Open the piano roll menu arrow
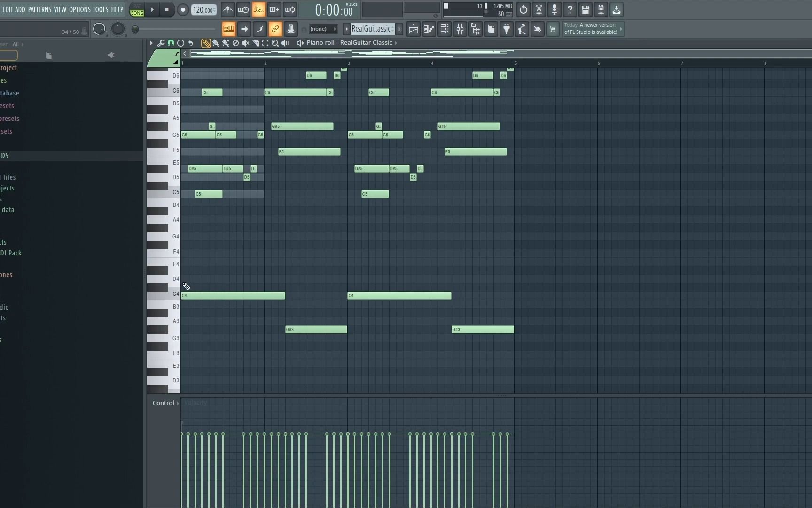Screen dimensions: 812x508 coord(151,43)
